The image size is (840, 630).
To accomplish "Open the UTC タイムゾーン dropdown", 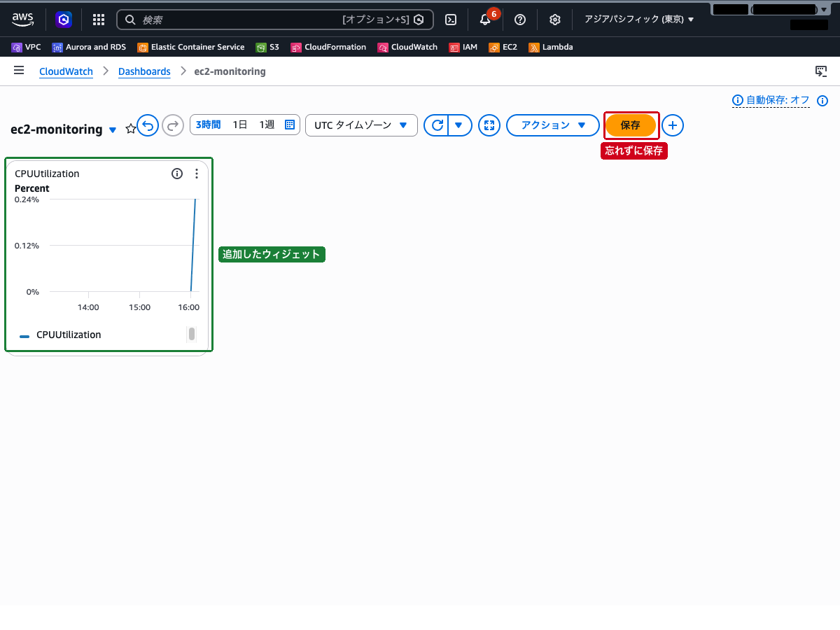I will pos(361,125).
